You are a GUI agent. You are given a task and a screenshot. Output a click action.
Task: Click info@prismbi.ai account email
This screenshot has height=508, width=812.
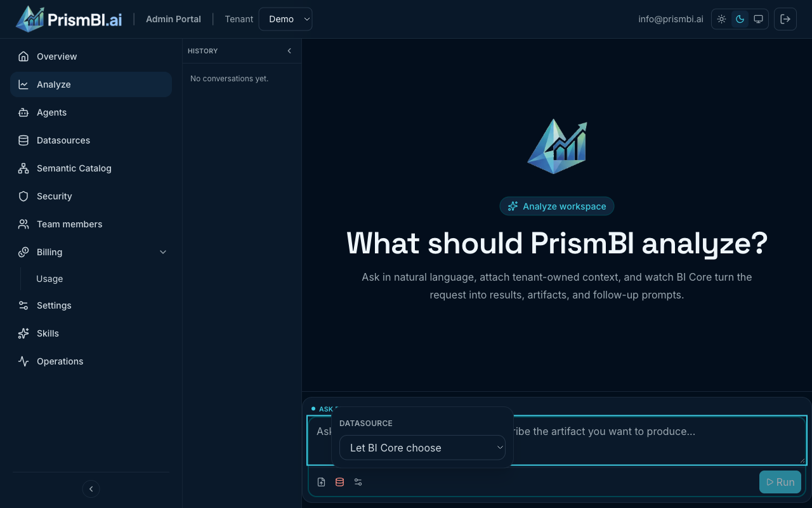point(671,19)
